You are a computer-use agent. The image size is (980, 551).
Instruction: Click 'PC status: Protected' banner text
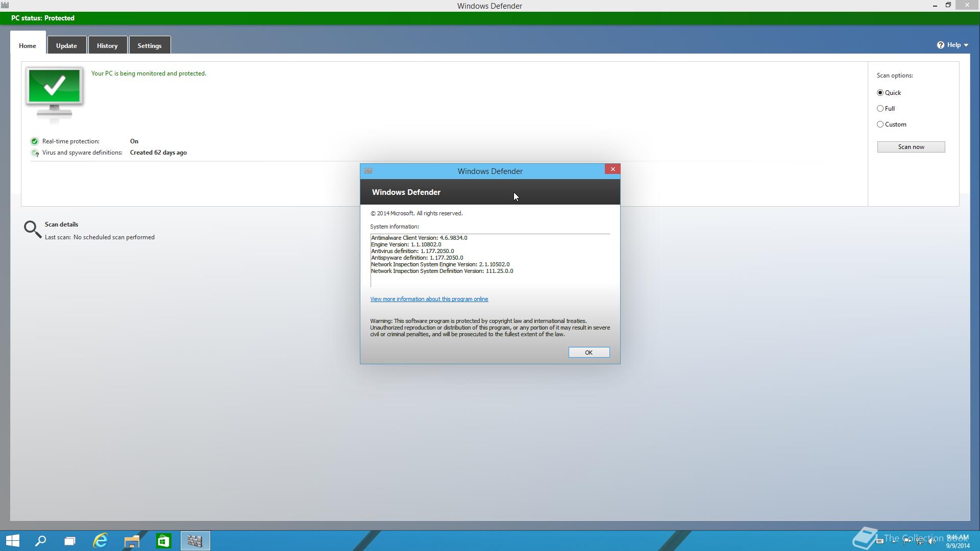43,18
